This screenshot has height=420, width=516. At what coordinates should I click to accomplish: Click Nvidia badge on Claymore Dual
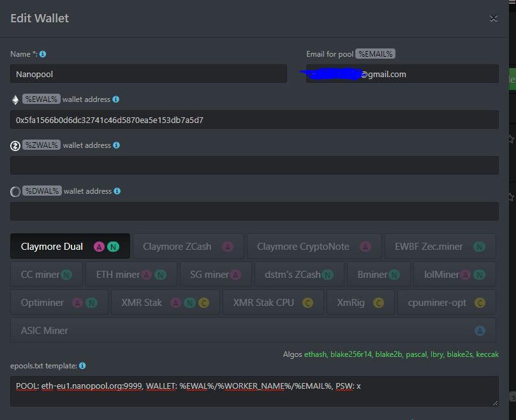113,247
